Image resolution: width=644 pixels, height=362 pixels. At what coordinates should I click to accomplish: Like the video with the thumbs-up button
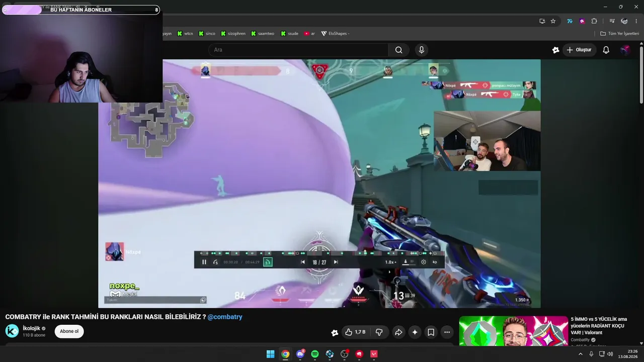tap(355, 332)
